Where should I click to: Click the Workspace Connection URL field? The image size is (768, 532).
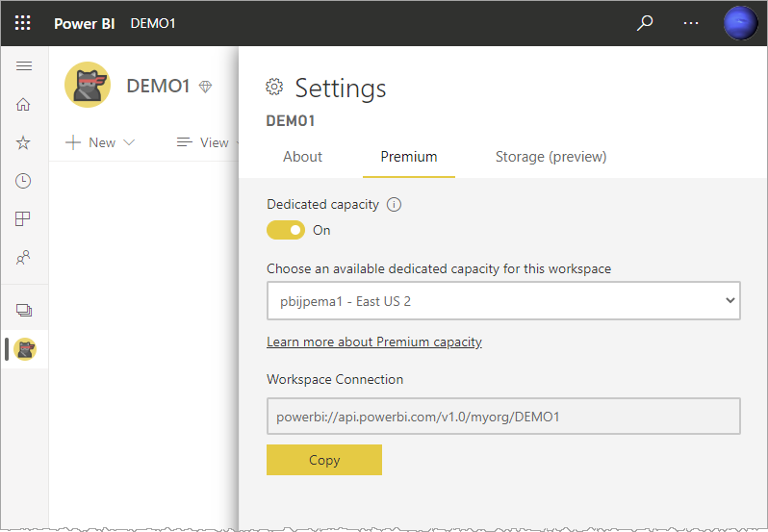503,417
